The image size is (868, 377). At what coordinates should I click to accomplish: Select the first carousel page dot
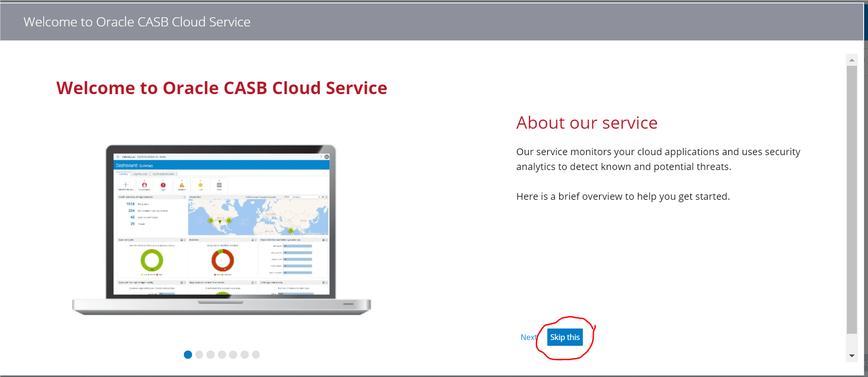coord(188,354)
